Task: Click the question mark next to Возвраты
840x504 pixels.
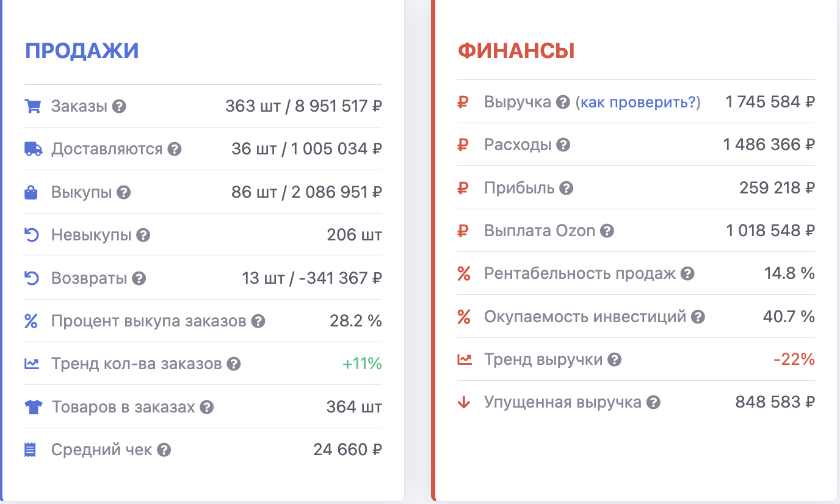Action: (x=139, y=279)
